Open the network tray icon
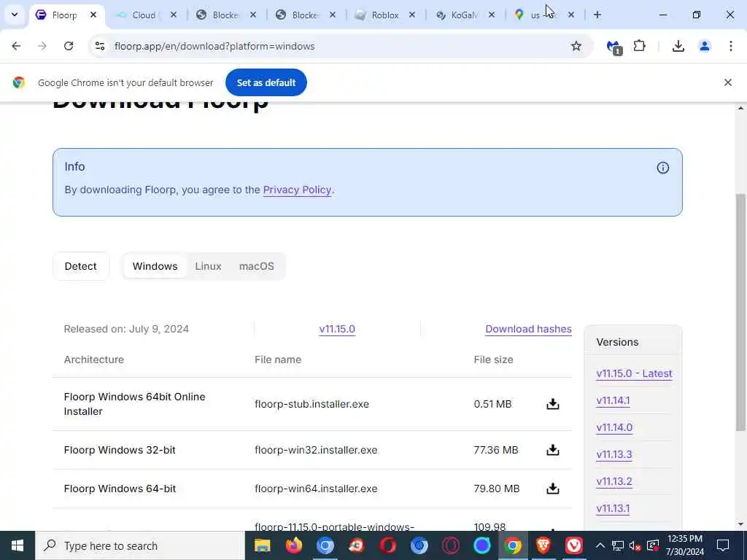Screen dimensions: 747x560 point(617,545)
